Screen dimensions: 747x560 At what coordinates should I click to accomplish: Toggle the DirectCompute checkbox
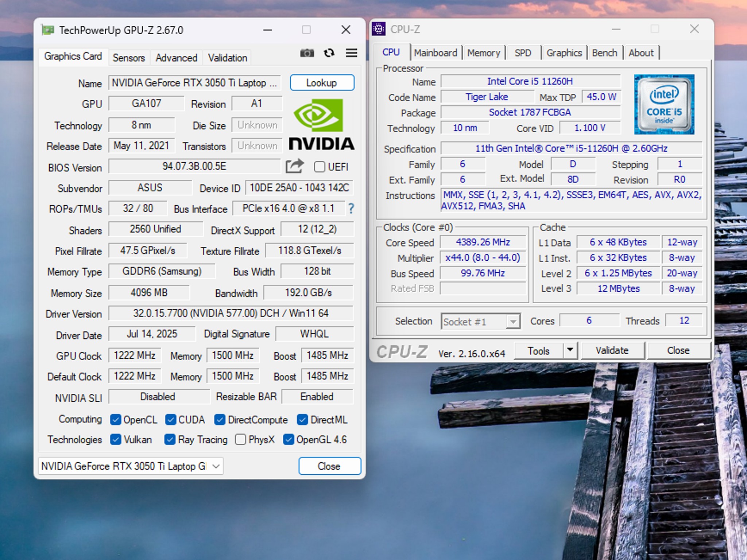(220, 420)
